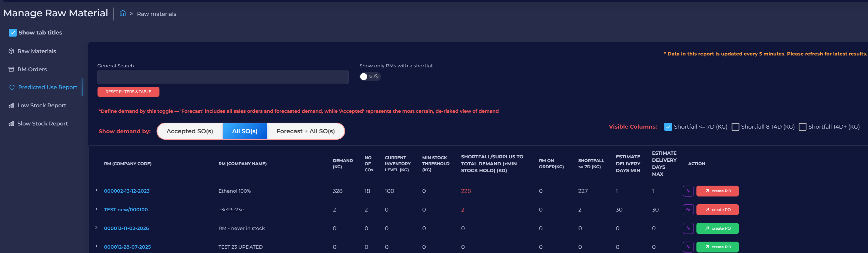Open the Slow Stock Report tab
The image size is (868, 253).
coord(42,123)
